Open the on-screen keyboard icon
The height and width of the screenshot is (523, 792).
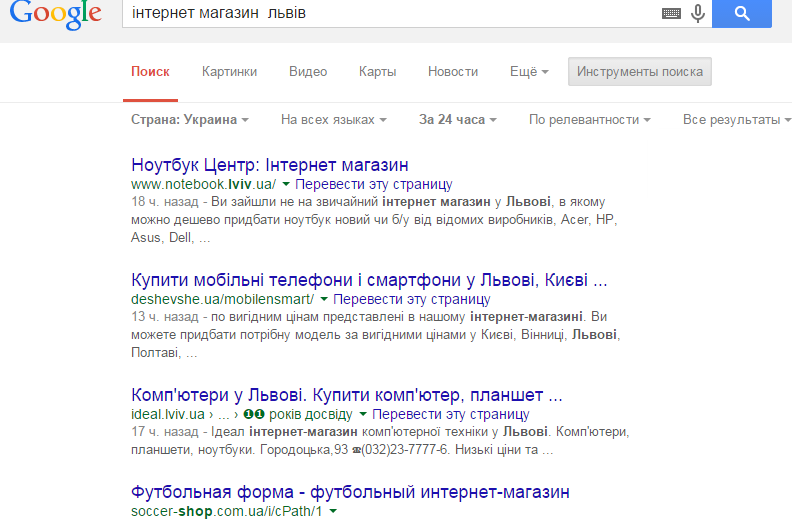pos(671,14)
